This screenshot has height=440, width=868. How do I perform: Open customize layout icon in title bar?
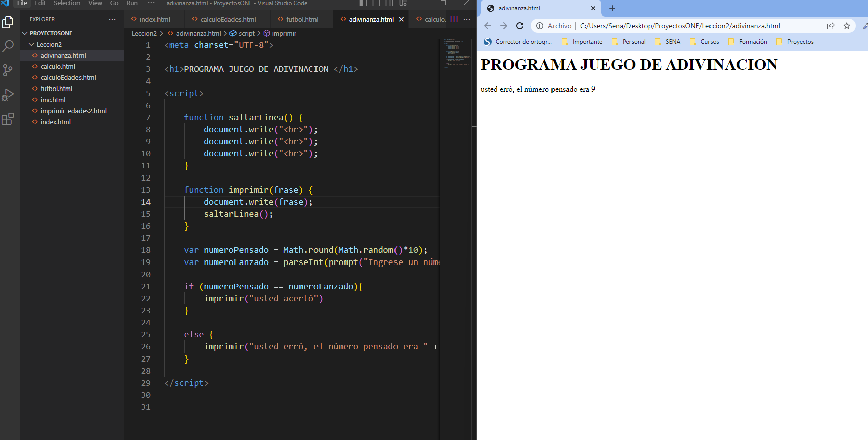(x=403, y=3)
